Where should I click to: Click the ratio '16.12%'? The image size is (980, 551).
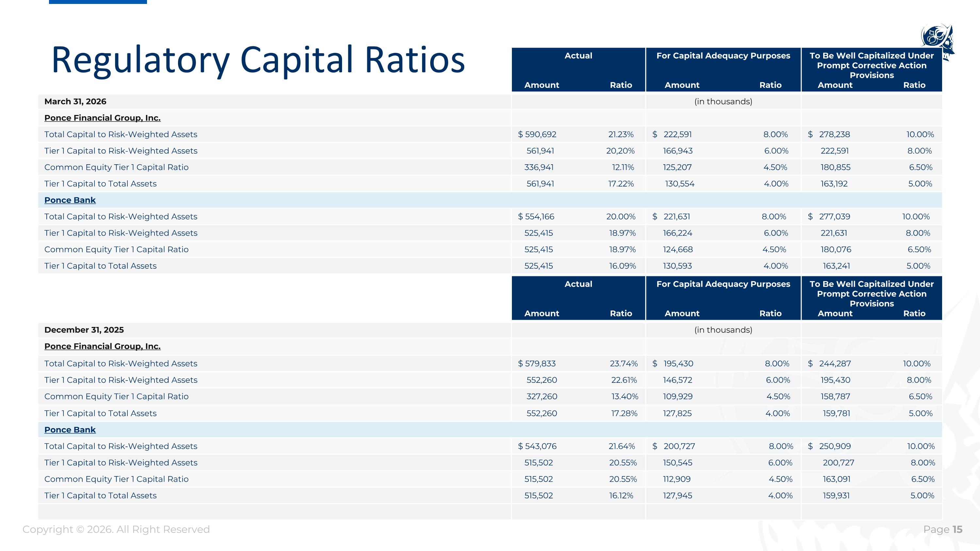point(621,495)
